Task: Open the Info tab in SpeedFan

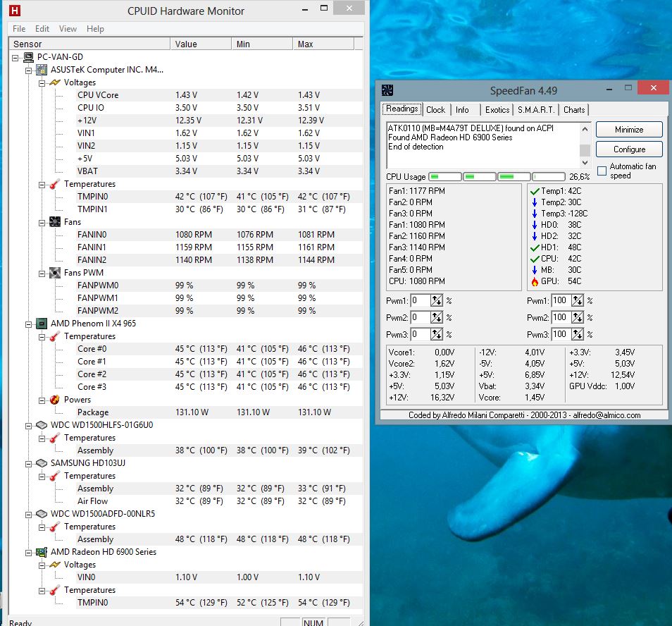Action: click(x=462, y=110)
